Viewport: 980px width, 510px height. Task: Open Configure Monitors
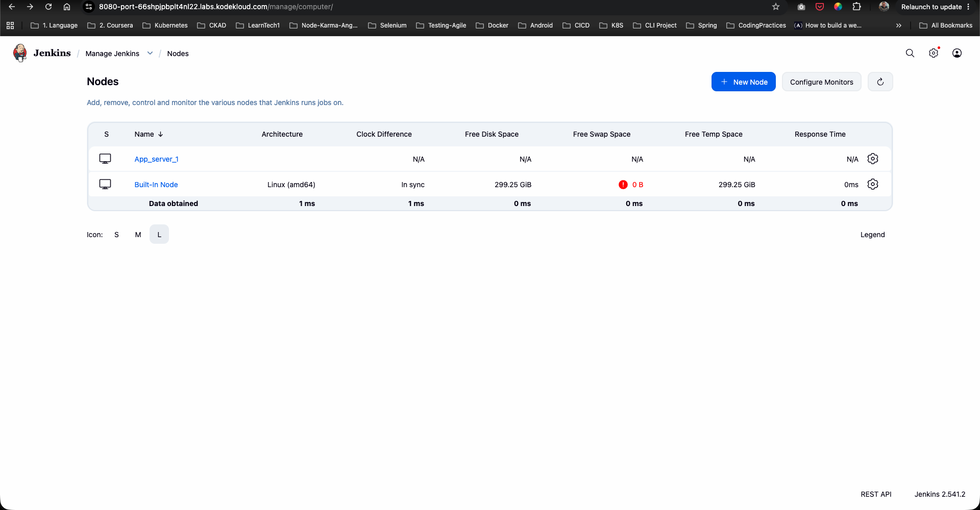821,82
